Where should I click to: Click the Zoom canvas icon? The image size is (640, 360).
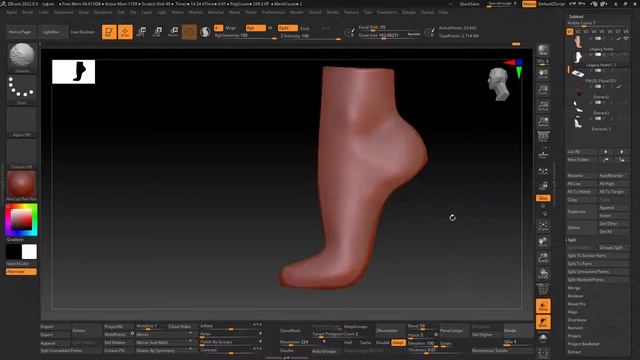[x=543, y=90]
